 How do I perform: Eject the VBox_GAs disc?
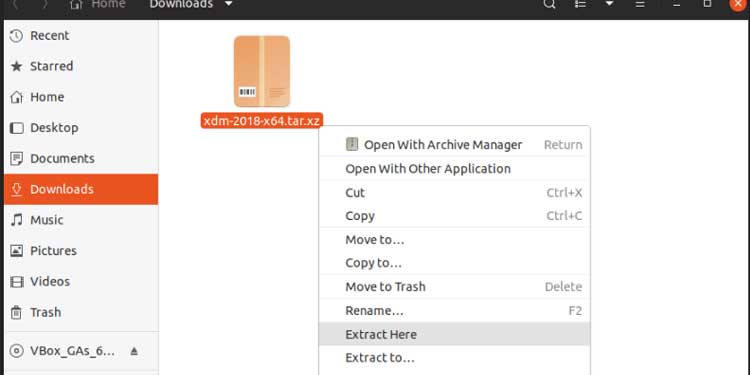coord(134,351)
